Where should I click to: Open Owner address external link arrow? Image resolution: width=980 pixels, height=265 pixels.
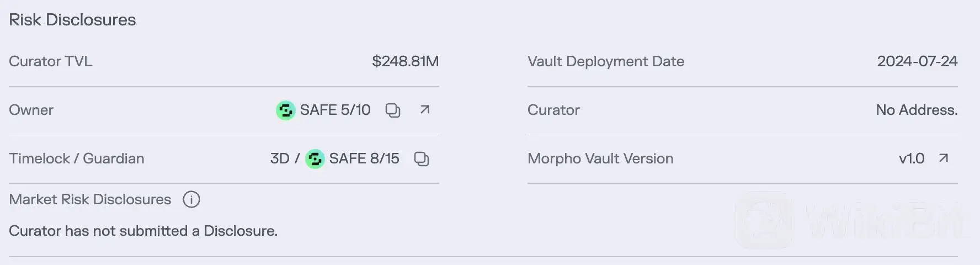click(424, 110)
